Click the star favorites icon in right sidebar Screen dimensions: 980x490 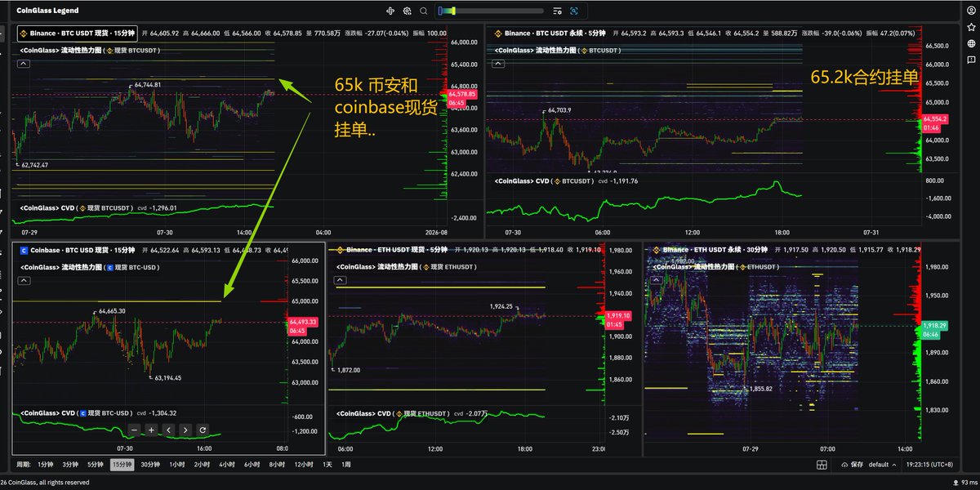click(970, 28)
